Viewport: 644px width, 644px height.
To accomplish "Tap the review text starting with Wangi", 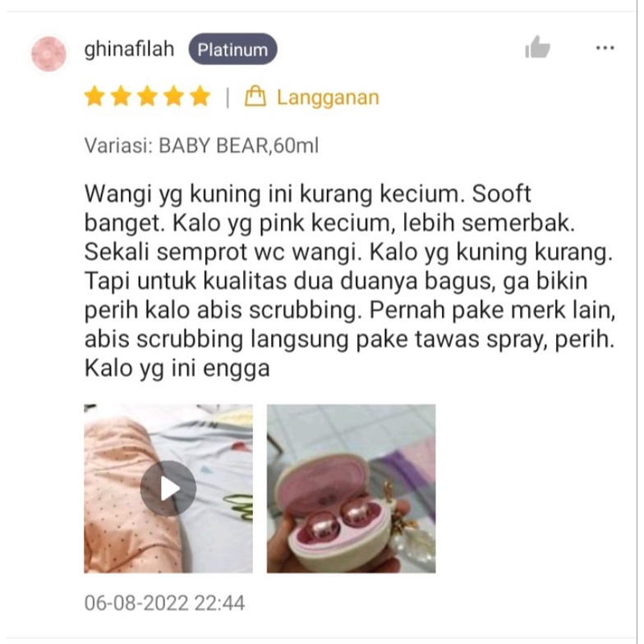I will (350, 281).
